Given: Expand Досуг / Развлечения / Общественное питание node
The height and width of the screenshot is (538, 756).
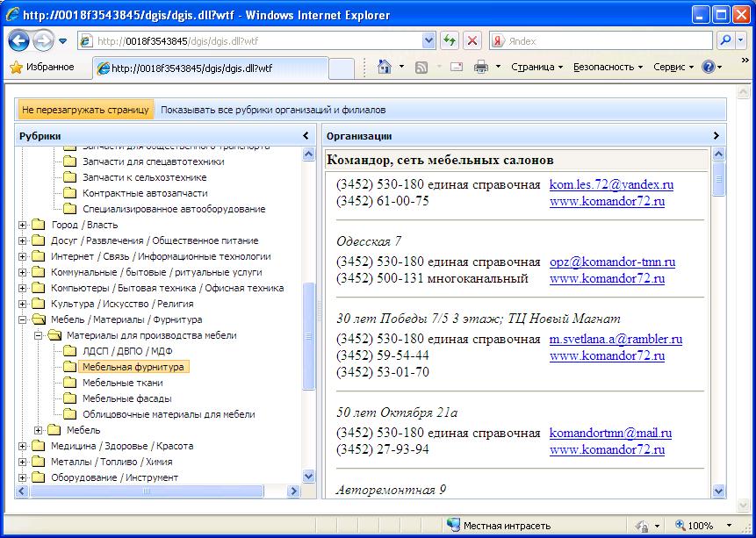Looking at the screenshot, I should pos(22,241).
